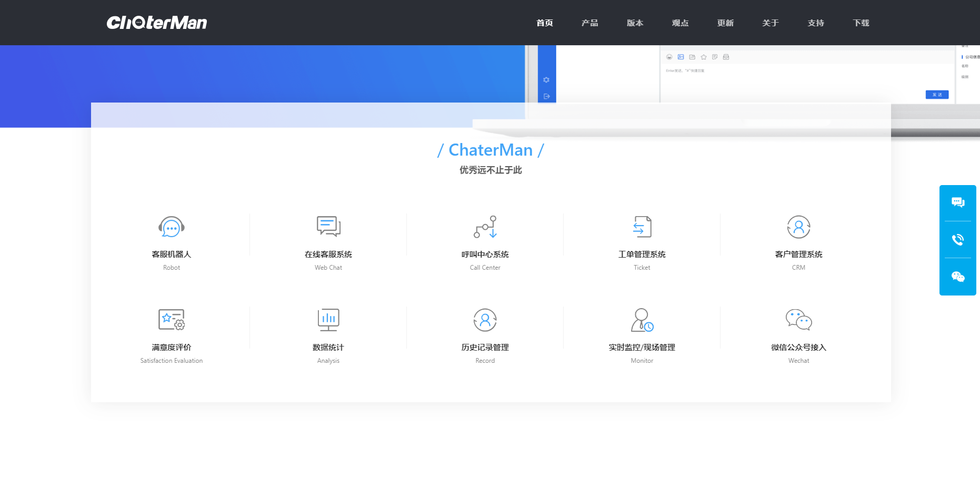Open the 关于 nav item

(771, 23)
